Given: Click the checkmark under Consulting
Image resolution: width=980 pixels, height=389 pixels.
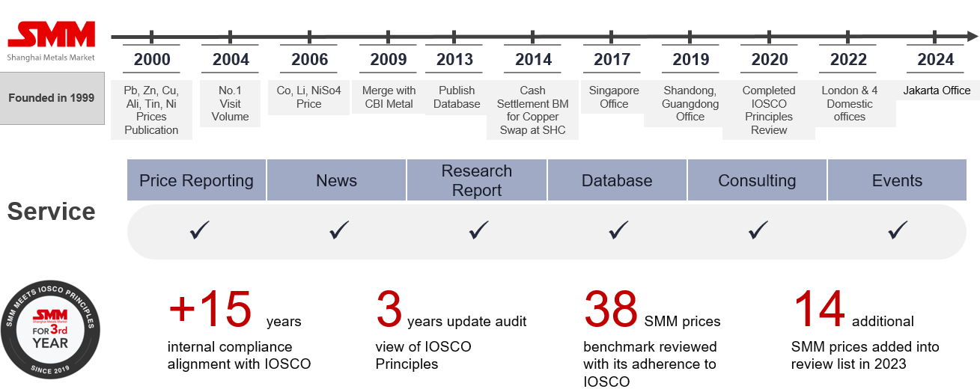Looking at the screenshot, I should click(758, 231).
